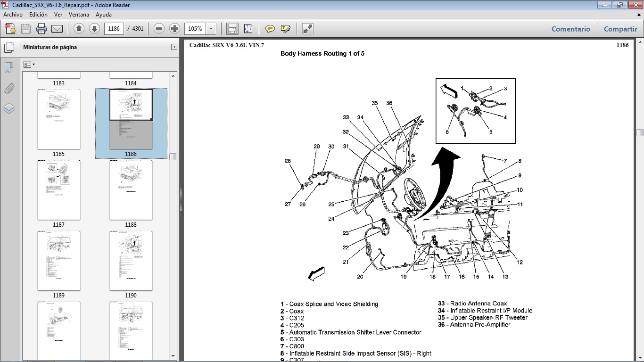Click legend text 'Radio Antenna Coax'
Viewport: 644px width, 362px height.
pyautogui.click(x=479, y=304)
